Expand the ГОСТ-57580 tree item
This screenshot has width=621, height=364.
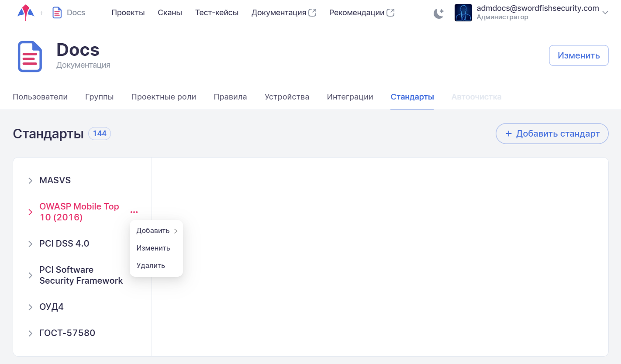(31, 333)
